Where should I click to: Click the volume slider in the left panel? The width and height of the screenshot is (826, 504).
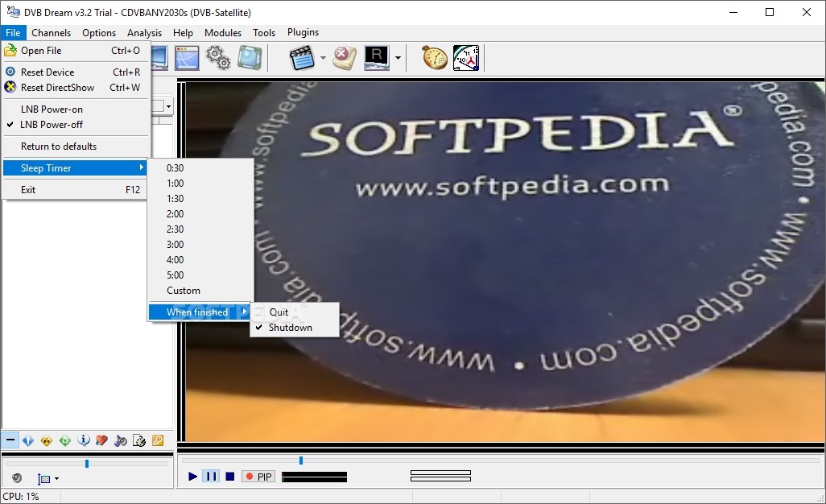pyautogui.click(x=87, y=464)
